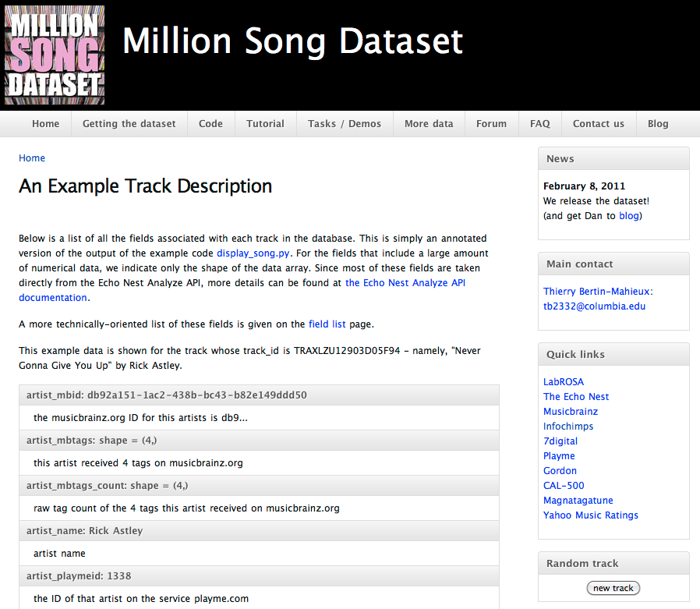Open the Musicbrainz quick link
700x609 pixels.
pos(571,411)
